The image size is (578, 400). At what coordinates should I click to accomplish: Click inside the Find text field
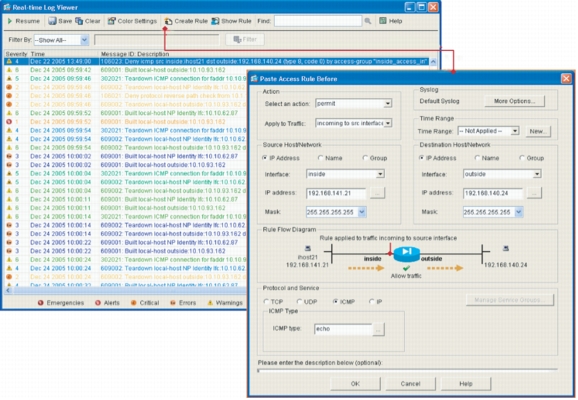pos(318,21)
